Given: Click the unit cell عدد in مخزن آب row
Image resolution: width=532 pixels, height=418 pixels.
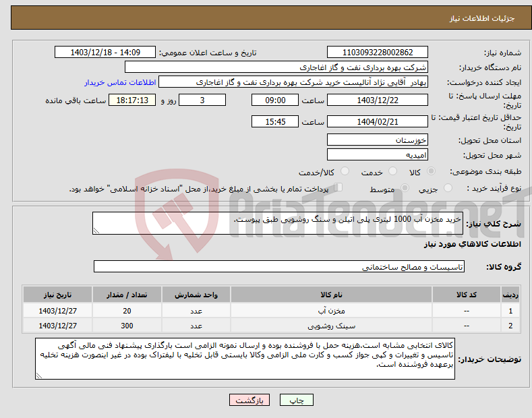Looking at the screenshot, I should pyautogui.click(x=196, y=310).
